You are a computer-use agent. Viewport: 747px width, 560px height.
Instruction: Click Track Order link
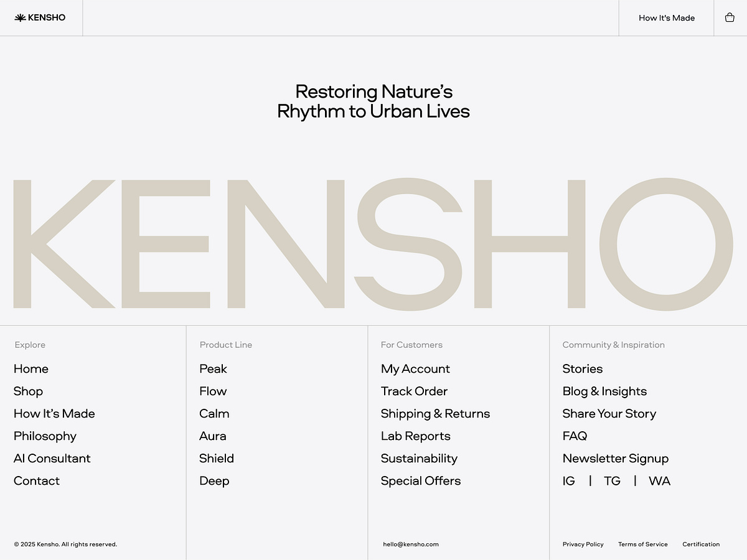(x=414, y=391)
